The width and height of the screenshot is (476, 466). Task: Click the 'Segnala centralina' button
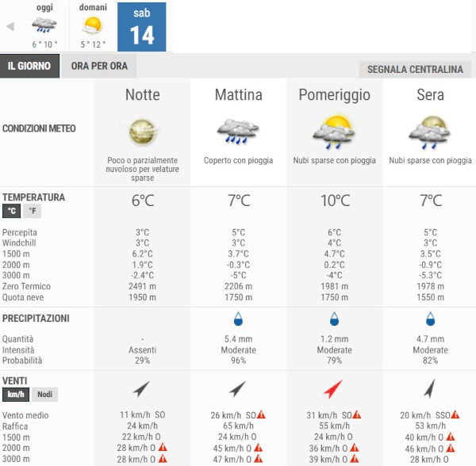415,69
